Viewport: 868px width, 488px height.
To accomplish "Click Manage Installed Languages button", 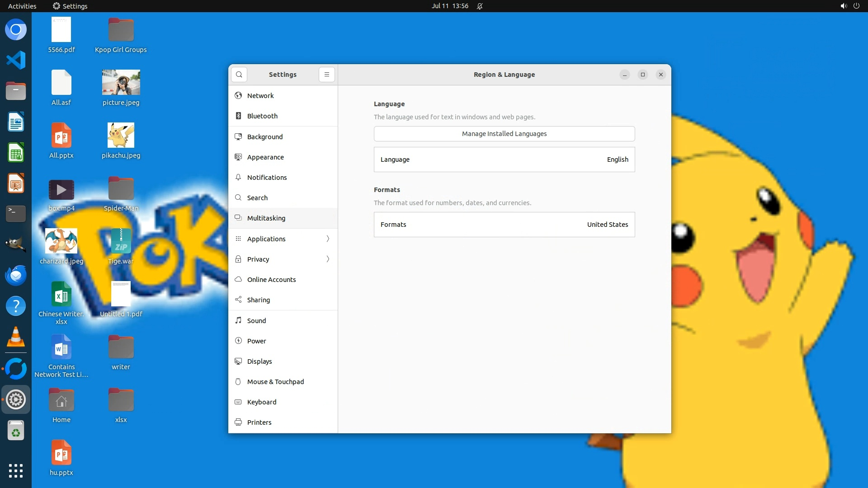I will [x=504, y=134].
